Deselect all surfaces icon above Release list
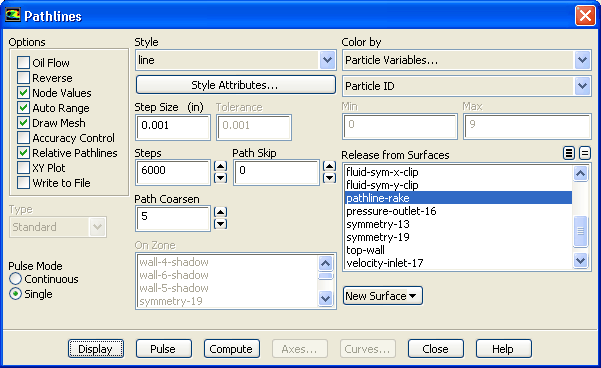This screenshot has width=601, height=368. coord(585,153)
